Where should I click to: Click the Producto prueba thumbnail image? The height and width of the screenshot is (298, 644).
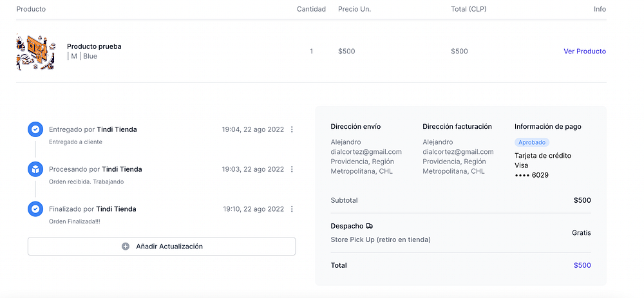coord(35,51)
